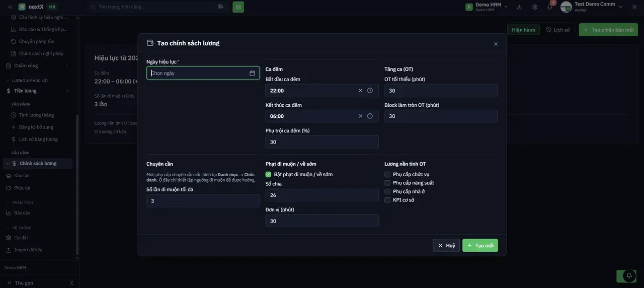
Task: Collapse sidebar with double-chevron icon at top
Action: click(10, 7)
